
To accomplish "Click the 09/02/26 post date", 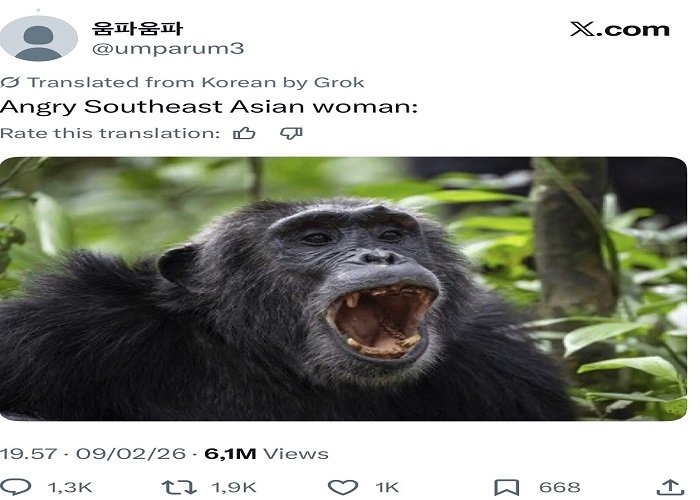I will tap(131, 454).
